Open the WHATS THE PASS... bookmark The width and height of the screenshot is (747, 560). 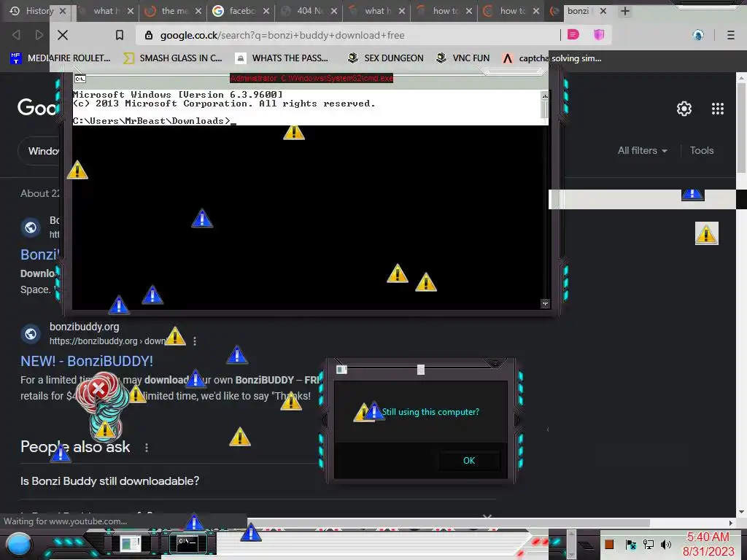282,58
